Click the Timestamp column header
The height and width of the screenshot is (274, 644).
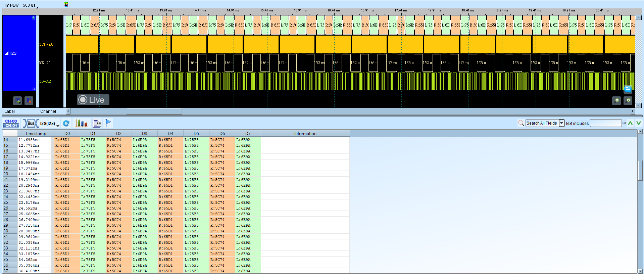36,133
